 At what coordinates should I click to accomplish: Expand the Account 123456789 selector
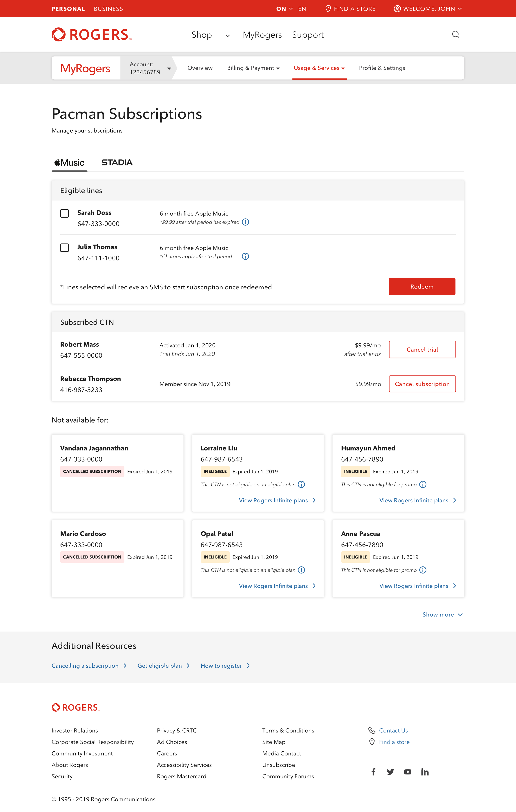tap(169, 68)
